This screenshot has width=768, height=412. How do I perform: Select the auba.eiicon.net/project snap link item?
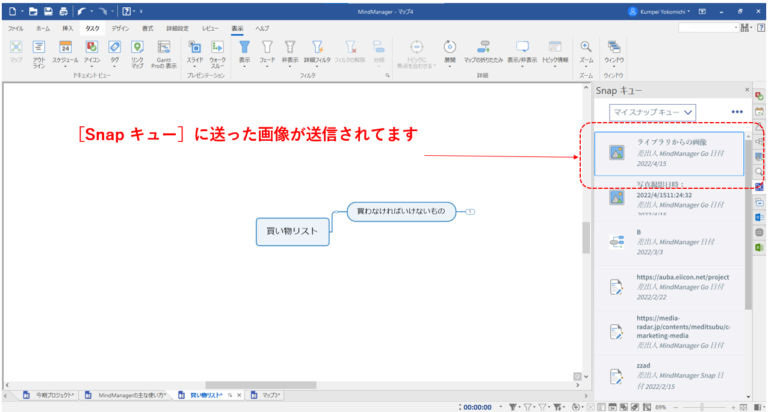click(669, 287)
